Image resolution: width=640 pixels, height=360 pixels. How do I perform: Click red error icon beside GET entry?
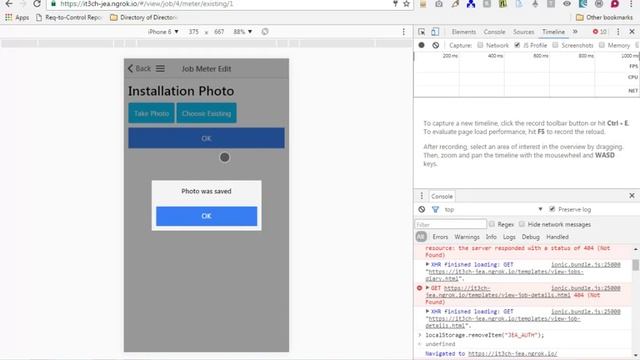(x=419, y=288)
